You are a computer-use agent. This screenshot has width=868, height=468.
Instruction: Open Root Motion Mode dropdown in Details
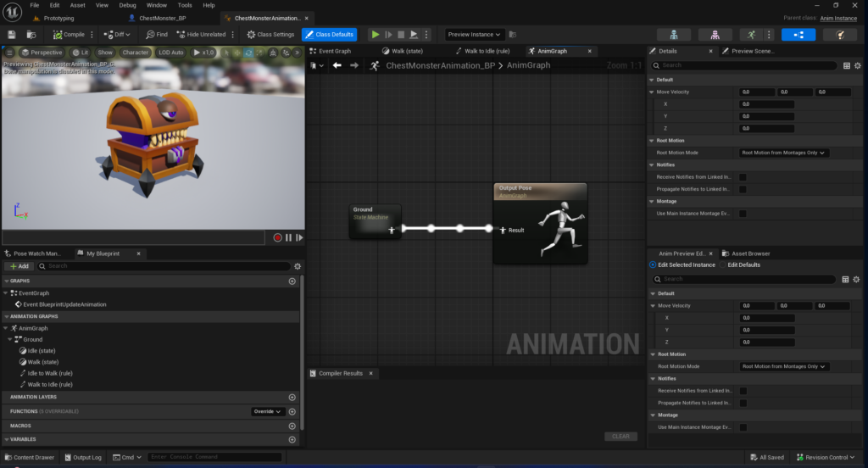(x=783, y=153)
